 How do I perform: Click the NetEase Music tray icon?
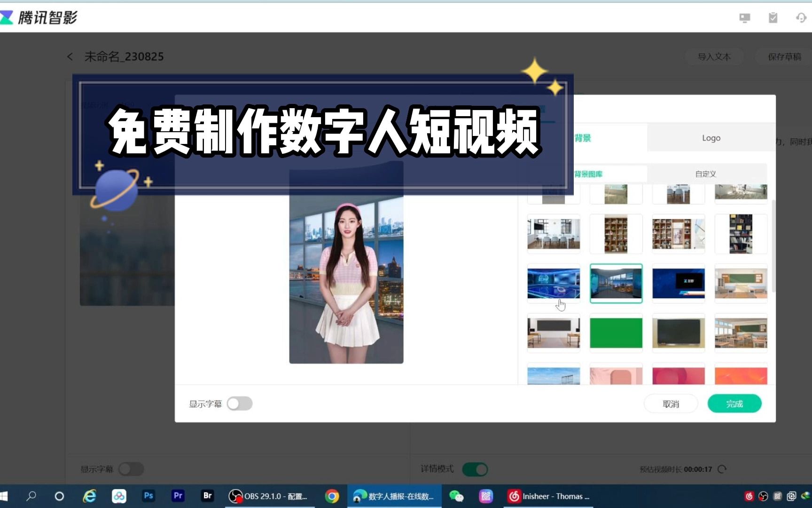click(749, 496)
